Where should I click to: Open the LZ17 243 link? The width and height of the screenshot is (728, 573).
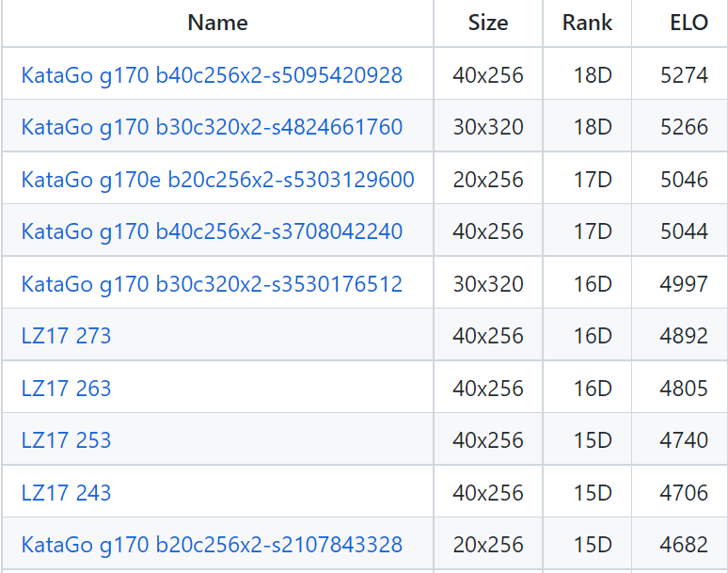click(x=66, y=493)
